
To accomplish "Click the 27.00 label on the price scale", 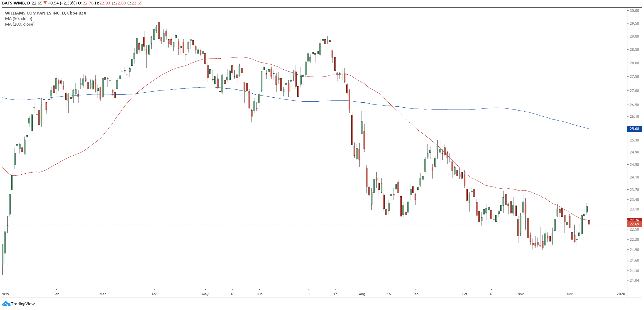I will pyautogui.click(x=634, y=91).
